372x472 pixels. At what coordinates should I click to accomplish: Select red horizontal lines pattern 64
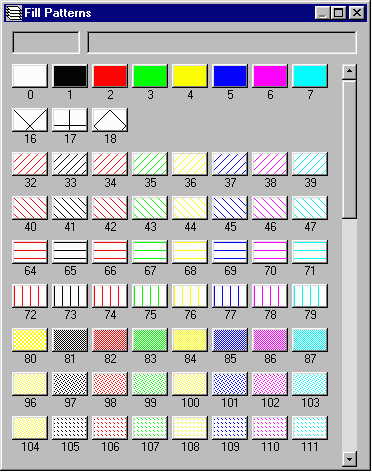(30, 252)
